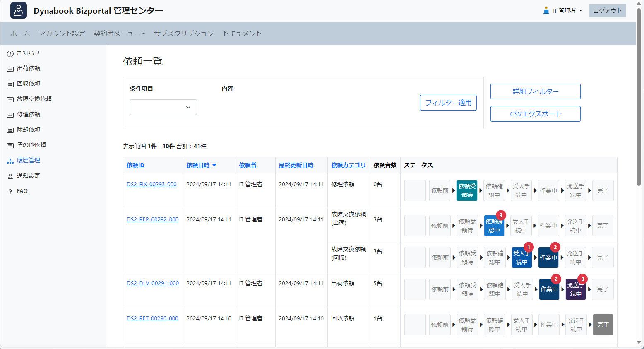644x349 pixels.
Task: Click the ログアウト button
Action: click(608, 11)
